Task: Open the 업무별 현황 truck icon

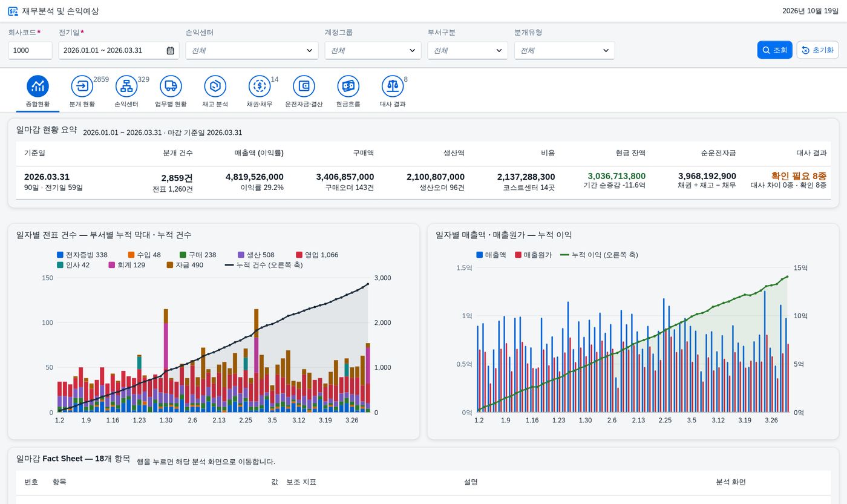Action: 171,87
